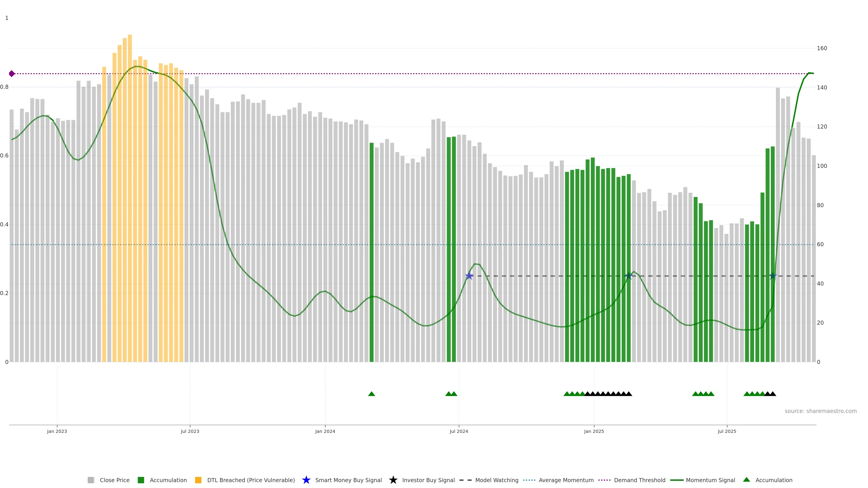This screenshot has height=488, width=868.
Task: Toggle the Model Watching dashed line legend
Action: 496,480
